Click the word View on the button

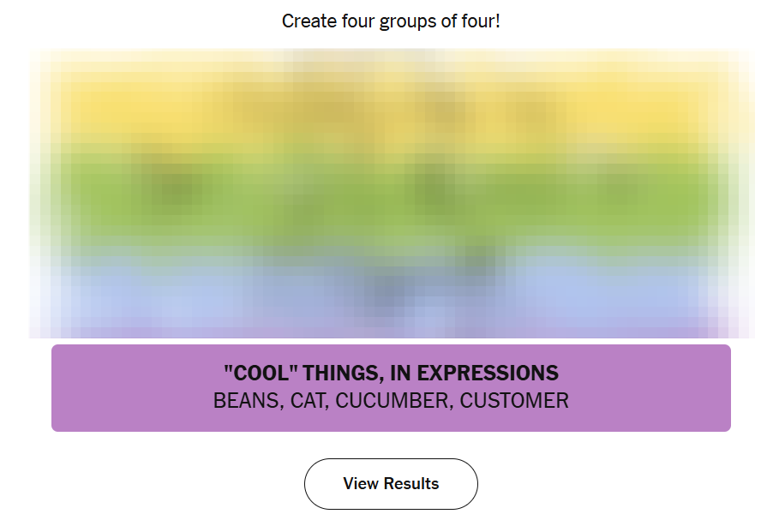[361, 484]
